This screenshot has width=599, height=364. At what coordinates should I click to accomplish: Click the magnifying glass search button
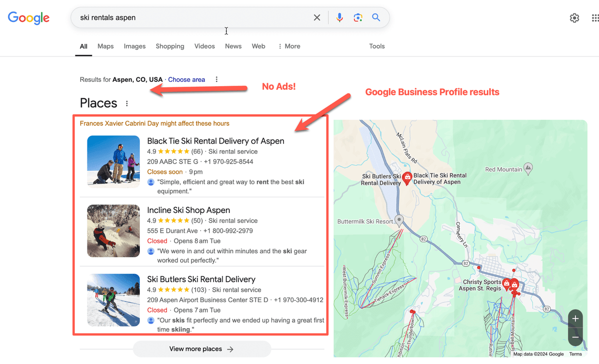coord(376,17)
